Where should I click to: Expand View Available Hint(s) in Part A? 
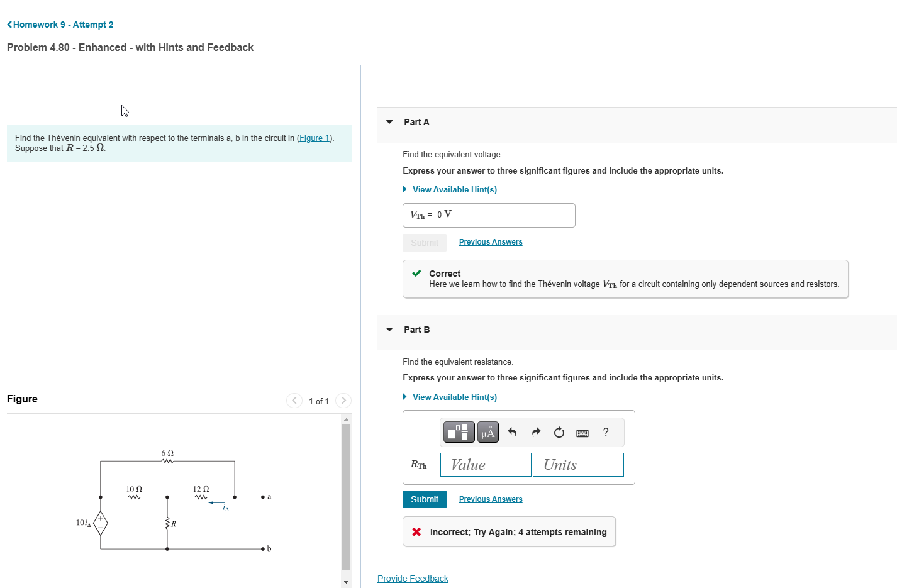pyautogui.click(x=454, y=189)
